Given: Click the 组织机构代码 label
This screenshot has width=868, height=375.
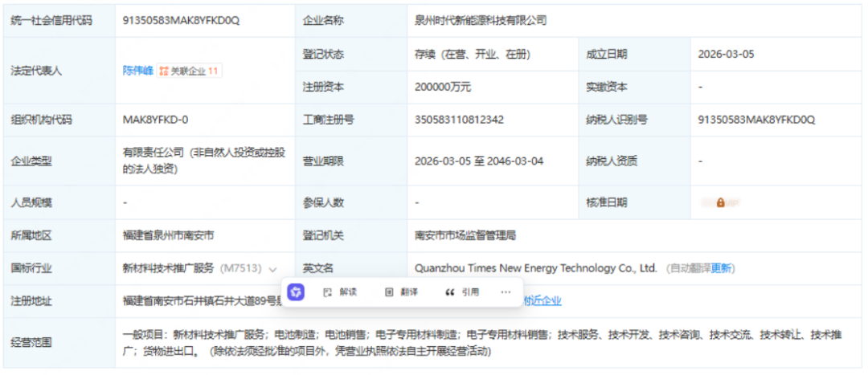Looking at the screenshot, I should click(42, 120).
